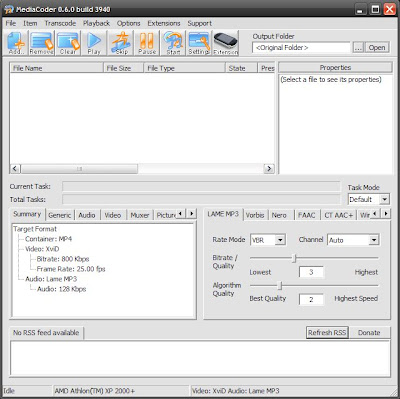This screenshot has height=399, width=400.
Task: Switch to the Muxer tab
Action: (140, 215)
